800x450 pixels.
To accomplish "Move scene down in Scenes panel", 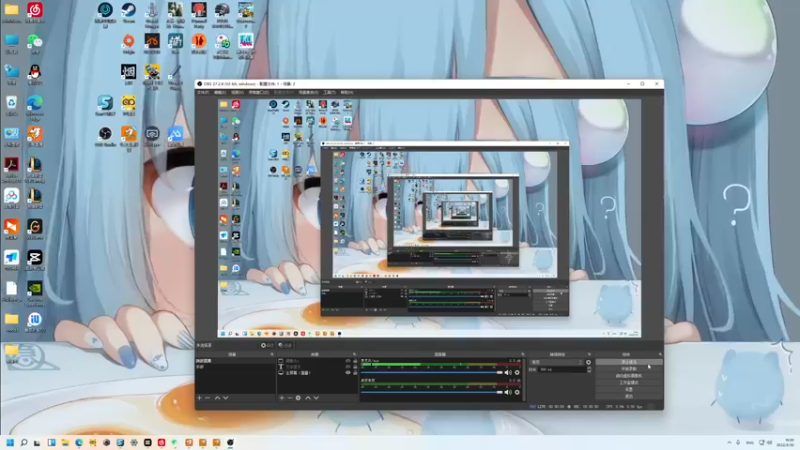I will [x=226, y=398].
